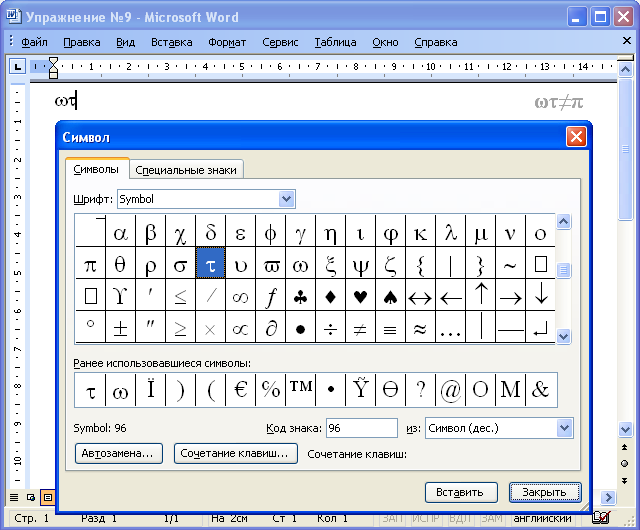Open the Формат menu
This screenshot has height=530, width=640.
[227, 42]
